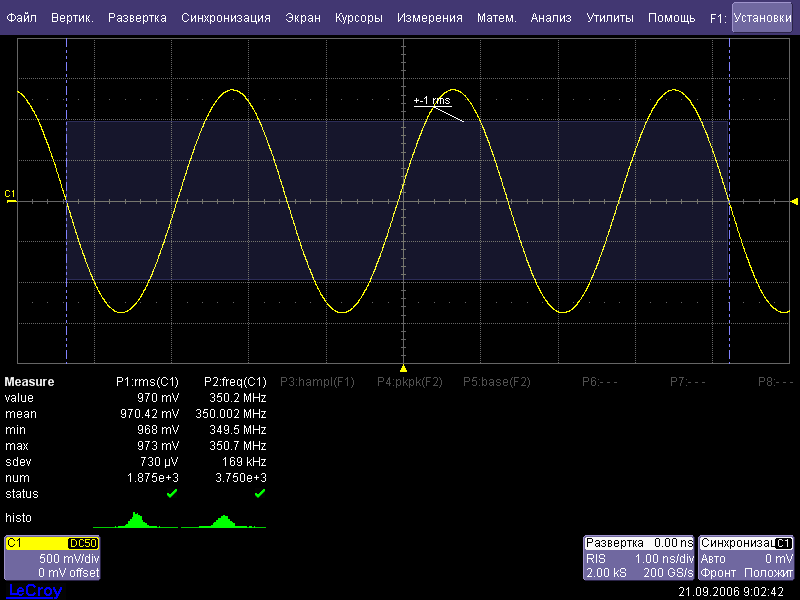
Task: Open the Файл menu
Action: (21, 18)
